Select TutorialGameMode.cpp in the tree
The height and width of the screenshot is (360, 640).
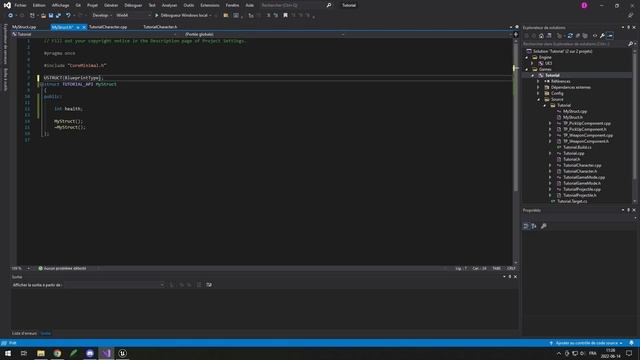click(584, 178)
